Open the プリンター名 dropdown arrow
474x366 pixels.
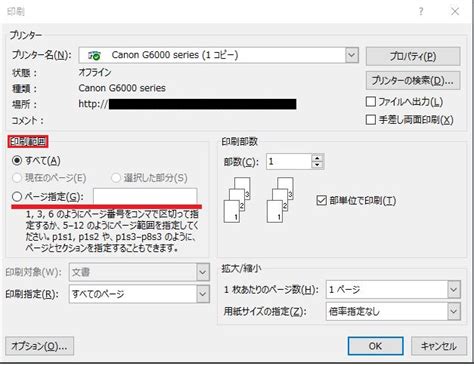pyautogui.click(x=352, y=55)
